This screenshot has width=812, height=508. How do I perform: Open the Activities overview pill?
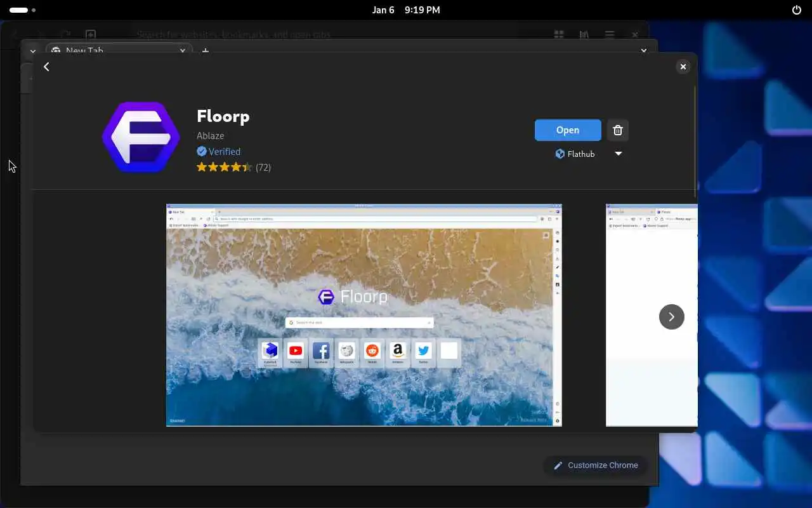click(x=23, y=10)
